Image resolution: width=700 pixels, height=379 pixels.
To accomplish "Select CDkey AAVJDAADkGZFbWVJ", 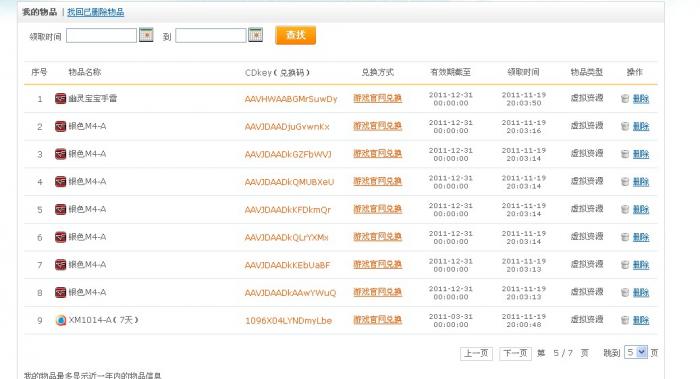I will pos(288,154).
